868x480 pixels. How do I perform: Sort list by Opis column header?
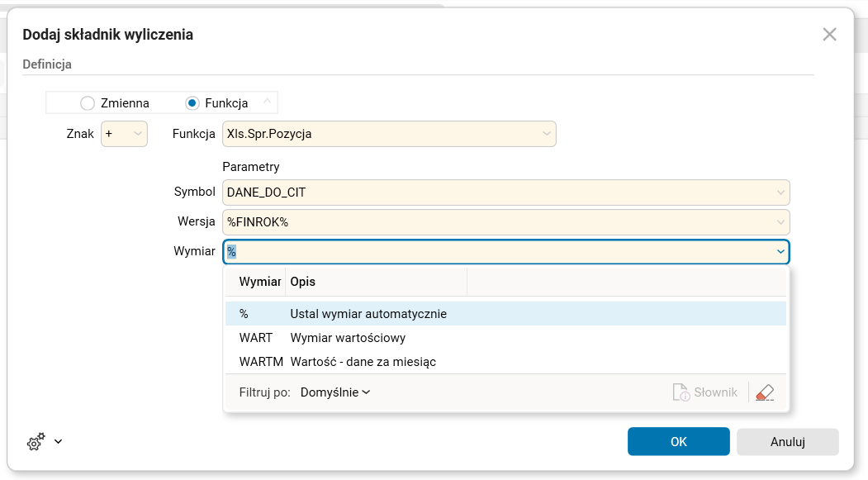[x=376, y=282]
